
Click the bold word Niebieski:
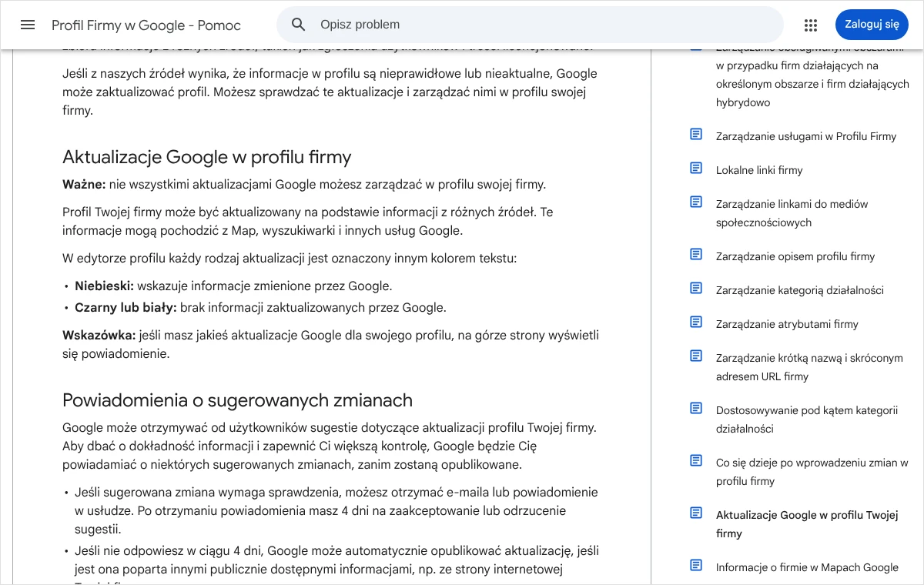pos(104,286)
